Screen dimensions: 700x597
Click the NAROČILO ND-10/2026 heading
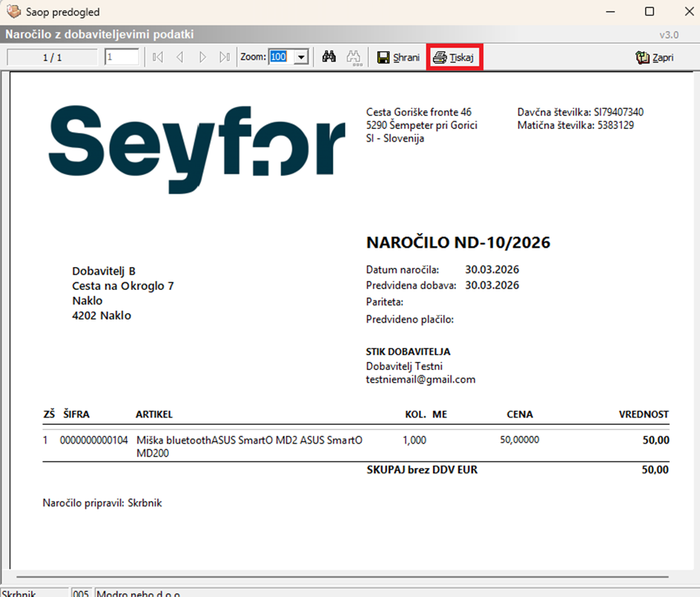[458, 243]
